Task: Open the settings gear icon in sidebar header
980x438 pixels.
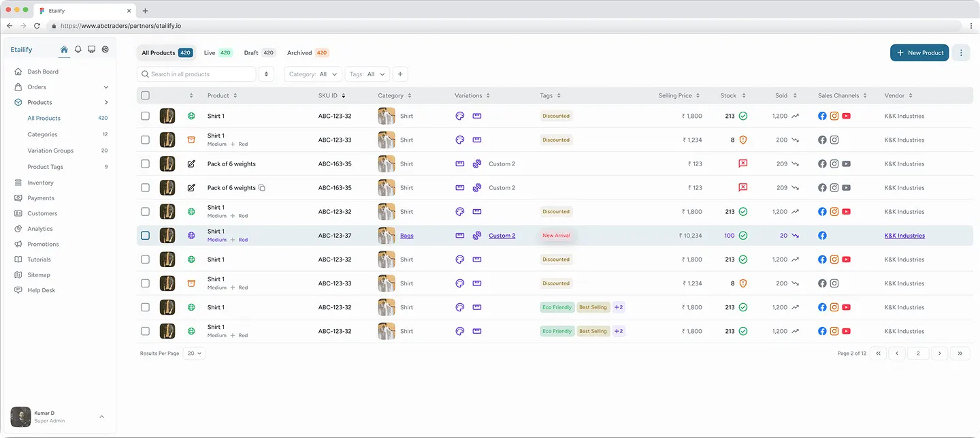Action: pos(105,50)
